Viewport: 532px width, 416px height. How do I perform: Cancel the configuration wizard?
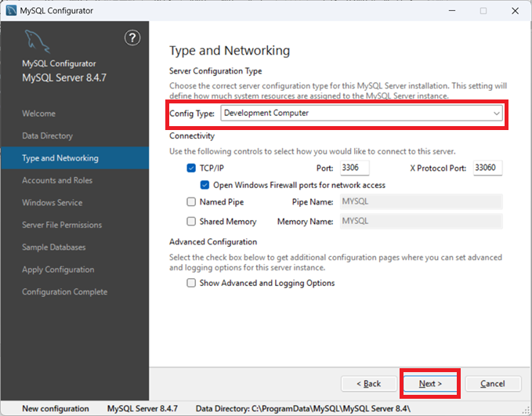click(x=493, y=384)
